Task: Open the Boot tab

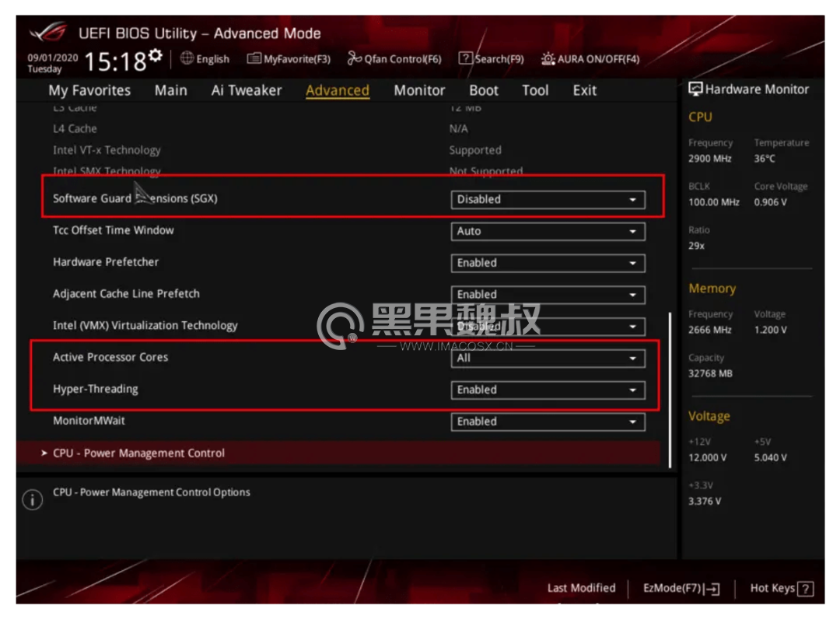Action: [484, 90]
